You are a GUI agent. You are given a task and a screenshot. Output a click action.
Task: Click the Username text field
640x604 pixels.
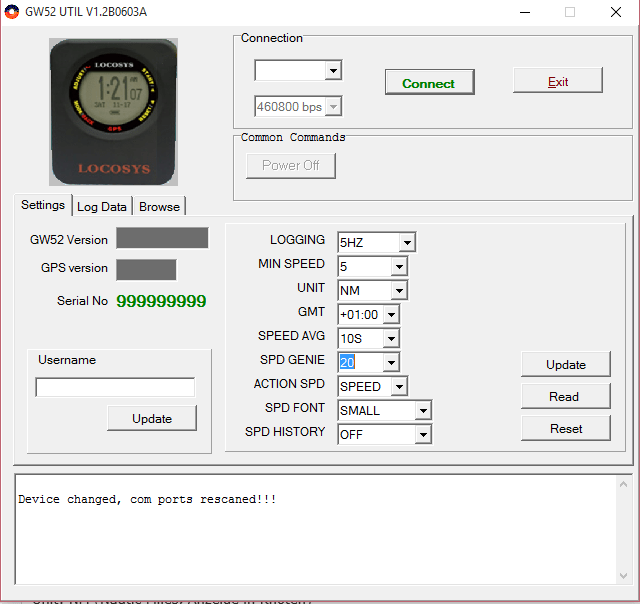pyautogui.click(x=115, y=387)
